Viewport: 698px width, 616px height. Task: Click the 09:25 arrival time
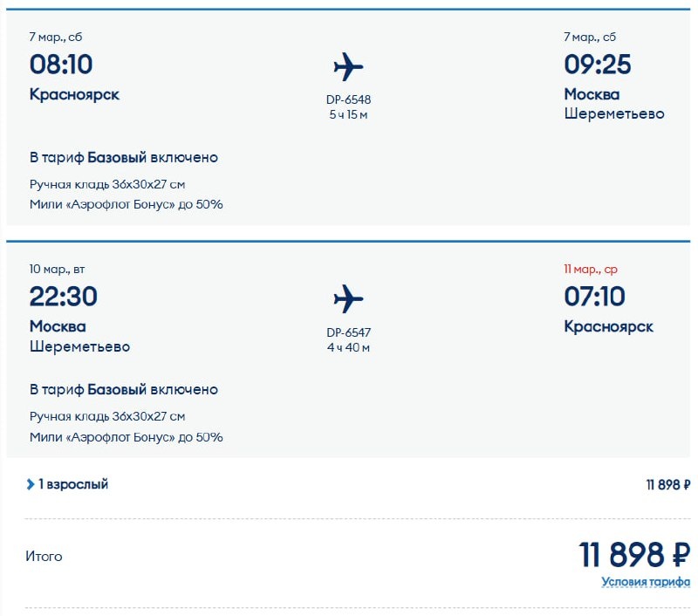click(x=597, y=65)
